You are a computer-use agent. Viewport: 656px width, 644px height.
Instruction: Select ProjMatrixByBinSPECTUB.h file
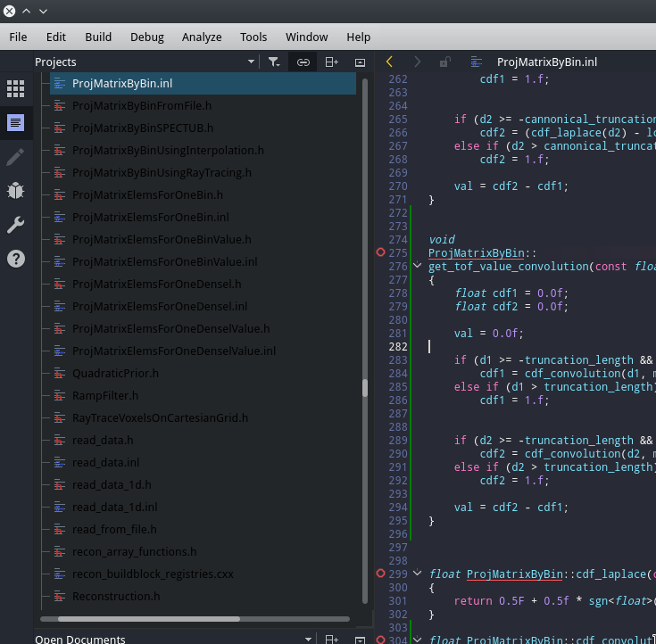pyautogui.click(x=143, y=128)
